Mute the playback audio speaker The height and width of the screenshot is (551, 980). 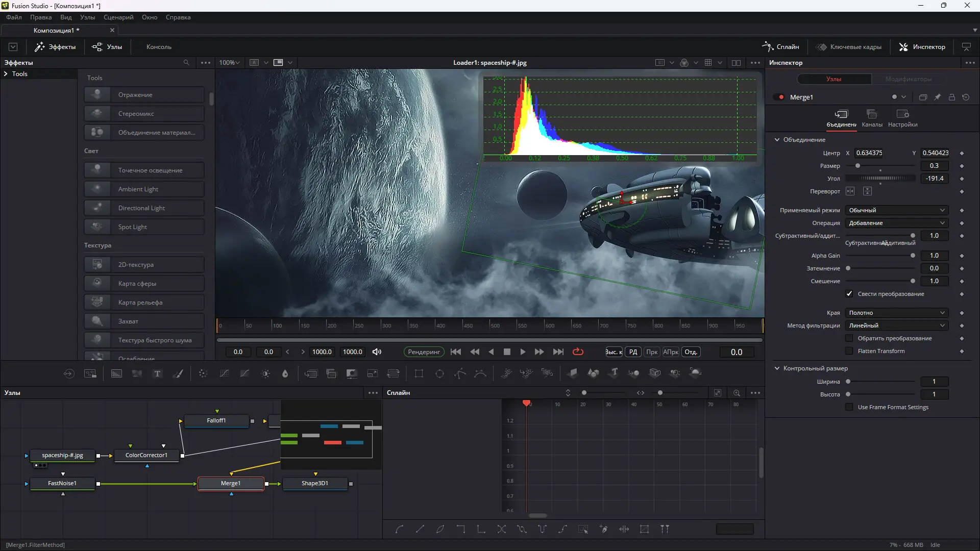pyautogui.click(x=377, y=352)
